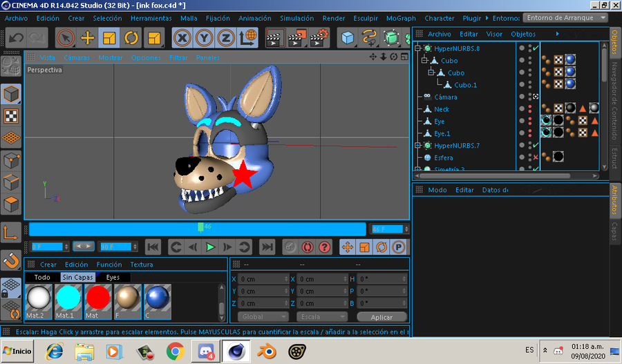Switch to Polygons mode in the left sidebar

click(11, 204)
